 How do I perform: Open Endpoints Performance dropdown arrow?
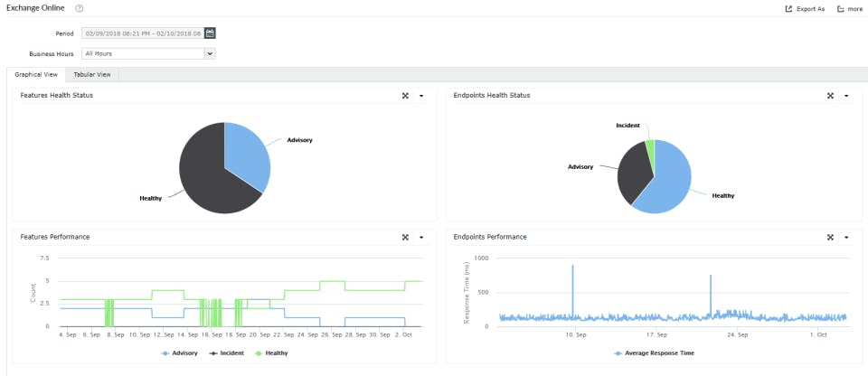(846, 237)
